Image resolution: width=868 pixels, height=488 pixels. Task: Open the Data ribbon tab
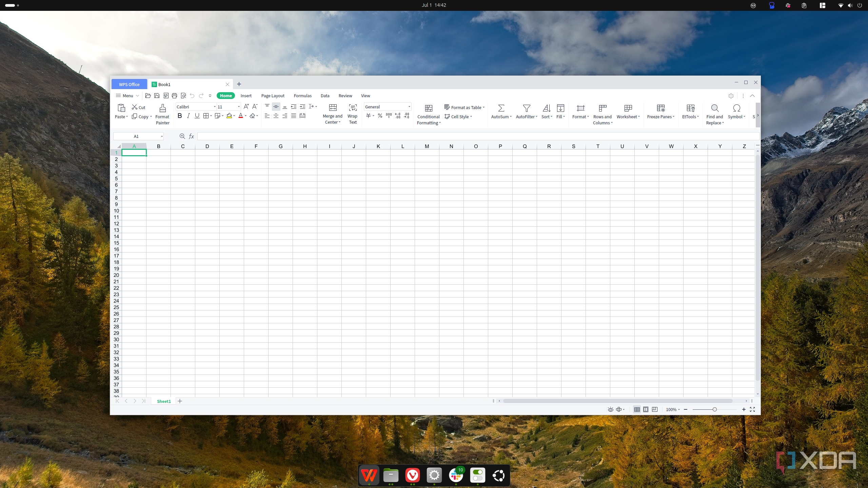click(325, 96)
